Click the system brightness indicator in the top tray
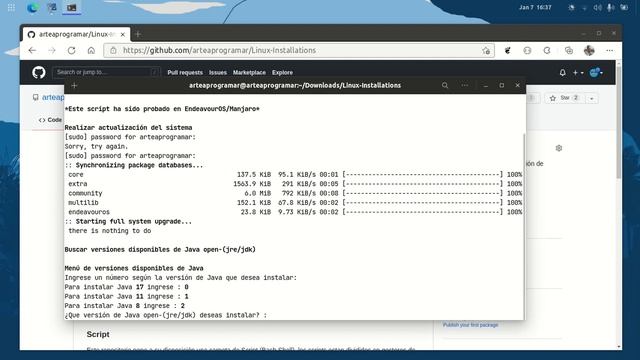The image size is (640, 360). [x=571, y=7]
